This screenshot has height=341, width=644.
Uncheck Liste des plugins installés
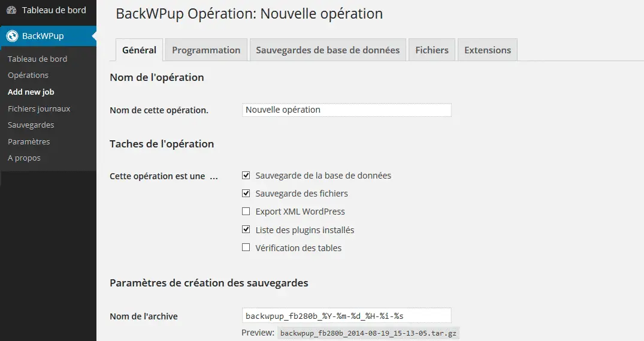pyautogui.click(x=246, y=230)
